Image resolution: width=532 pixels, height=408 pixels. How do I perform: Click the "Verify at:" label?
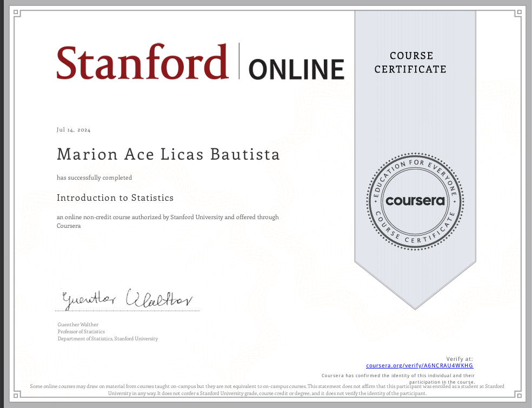click(x=460, y=359)
